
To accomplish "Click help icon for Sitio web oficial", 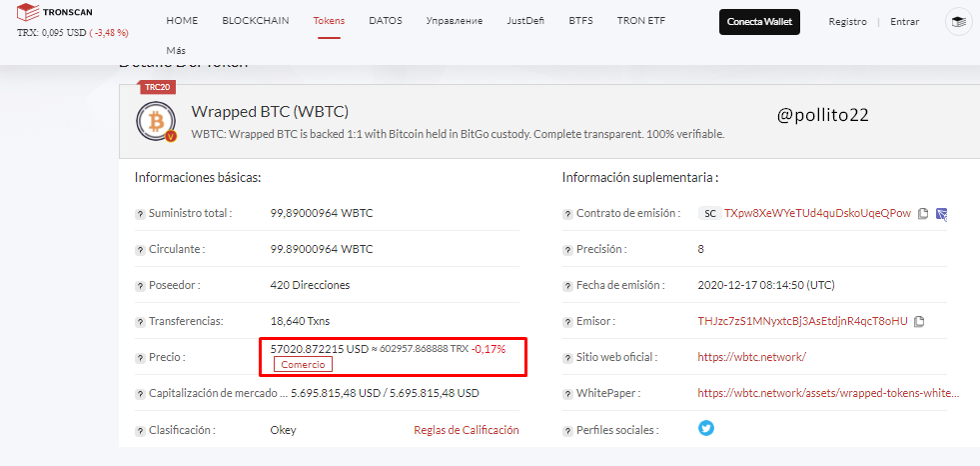I will coord(567,358).
